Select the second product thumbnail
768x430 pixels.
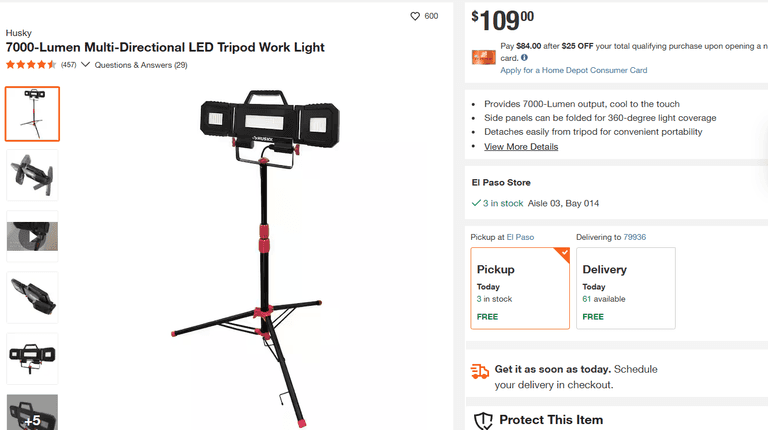pyautogui.click(x=32, y=175)
